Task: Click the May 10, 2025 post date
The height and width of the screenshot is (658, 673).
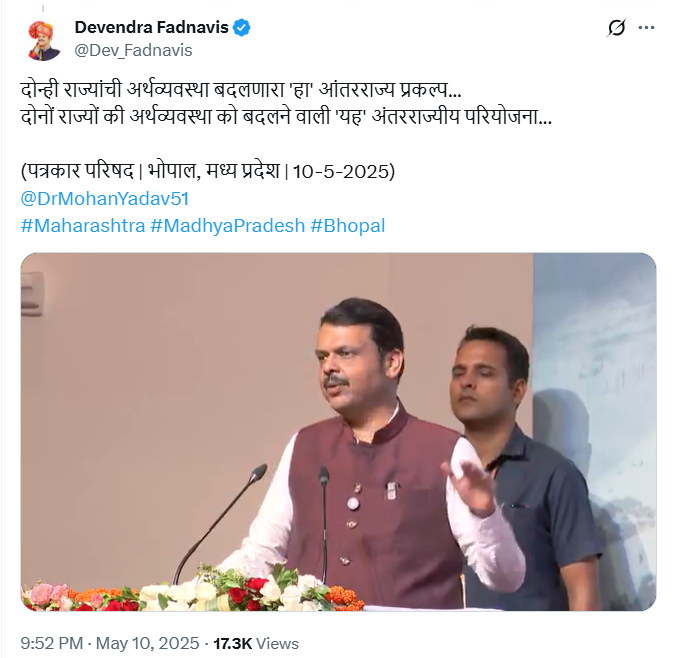Action: coord(147,643)
